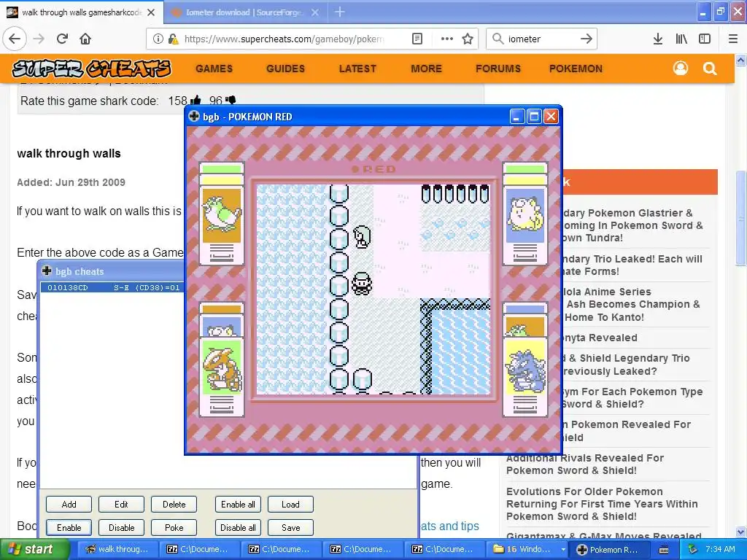The width and height of the screenshot is (747, 560).
Task: Click the Farfetch'd picture in game border
Action: [222, 215]
